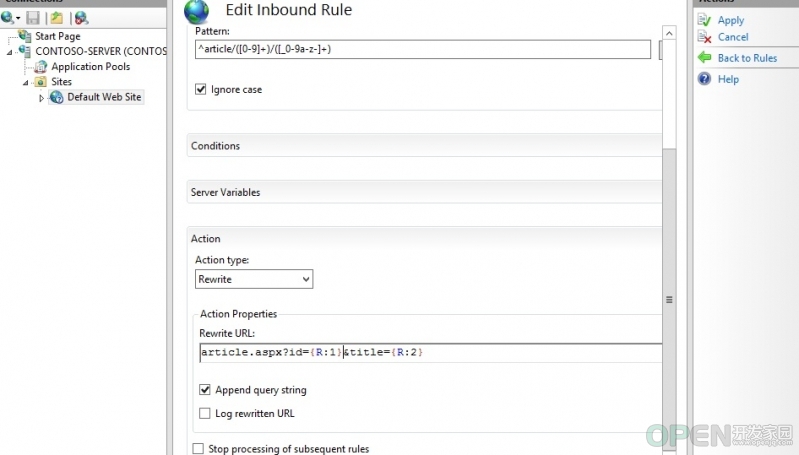Click into the Pattern input field
This screenshot has height=455, width=799.
click(423, 49)
